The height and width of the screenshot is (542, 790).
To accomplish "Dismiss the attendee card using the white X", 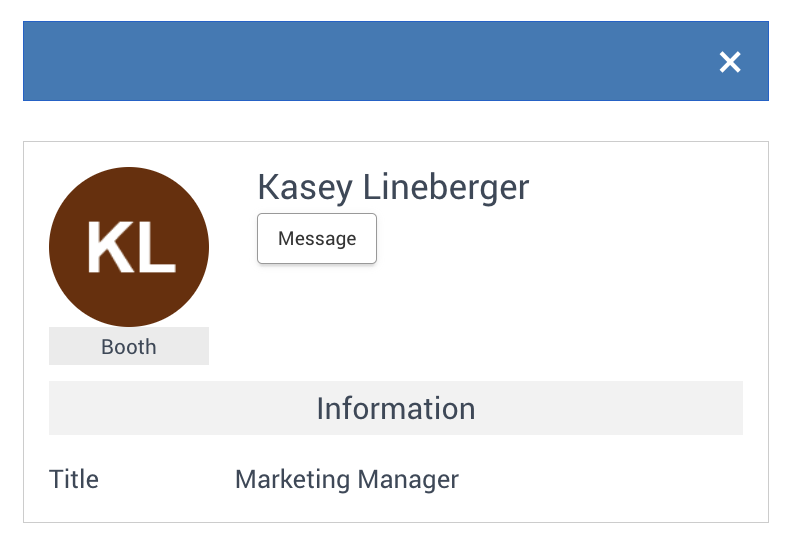I will tap(730, 62).
